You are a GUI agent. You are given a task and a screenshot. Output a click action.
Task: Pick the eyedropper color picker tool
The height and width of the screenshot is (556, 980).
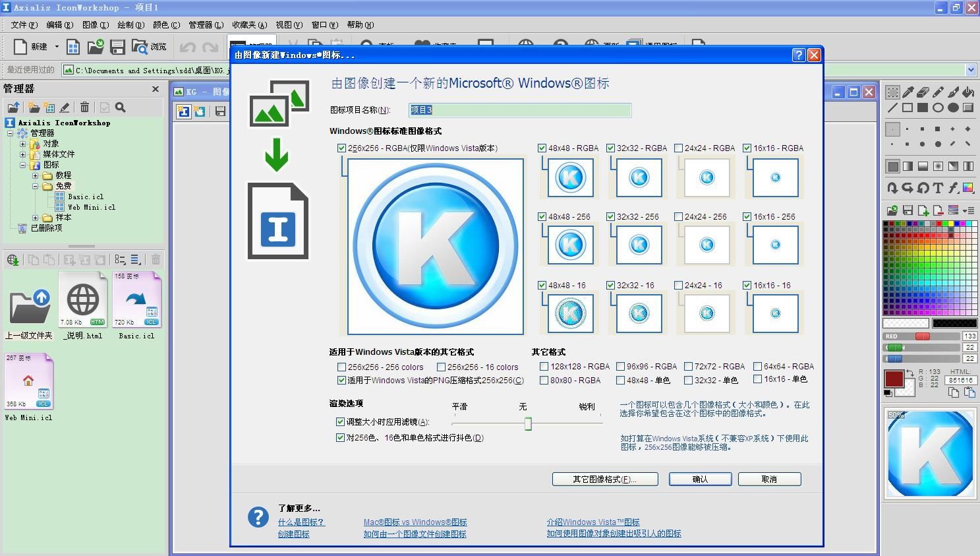pyautogui.click(x=908, y=92)
